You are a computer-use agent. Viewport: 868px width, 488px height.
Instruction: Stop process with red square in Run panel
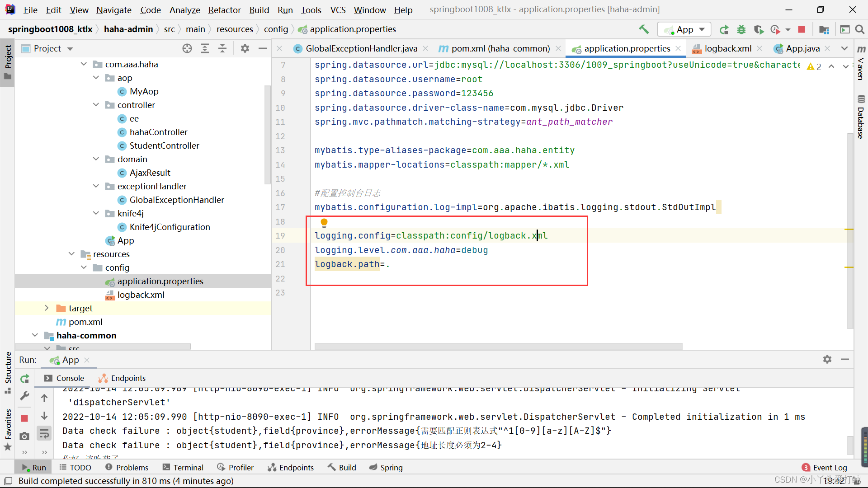point(25,418)
